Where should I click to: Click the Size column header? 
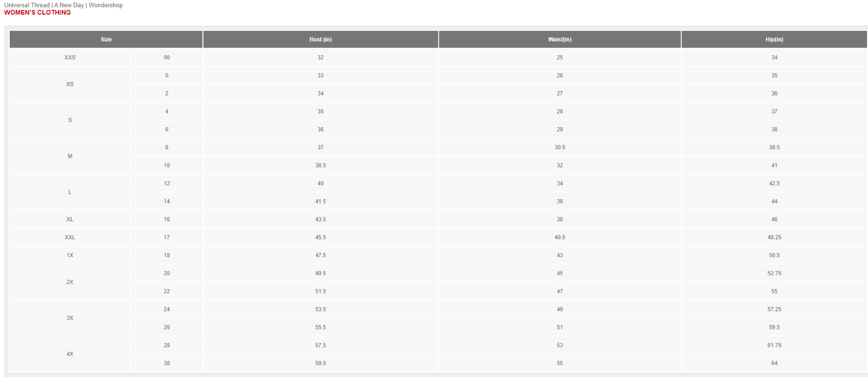pyautogui.click(x=106, y=40)
